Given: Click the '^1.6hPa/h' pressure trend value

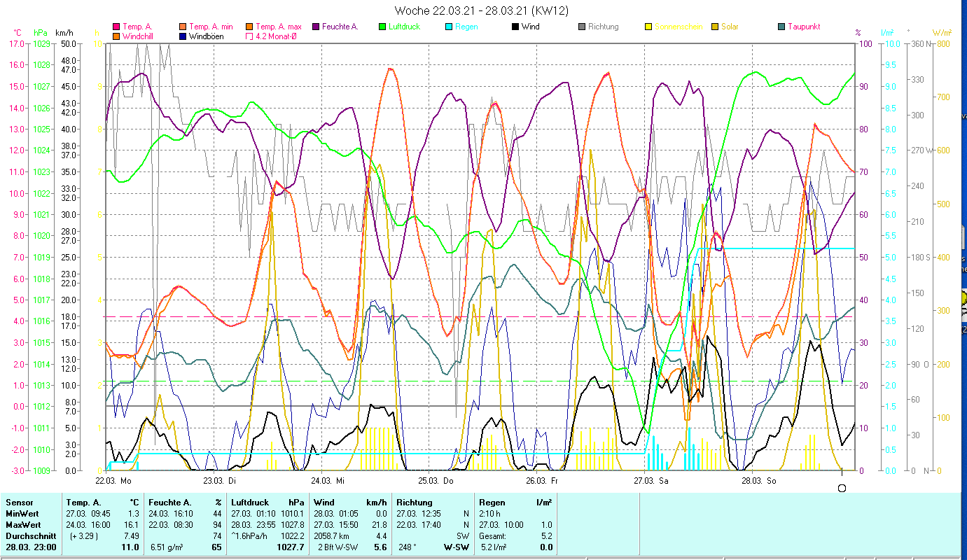Looking at the screenshot, I should coord(250,536).
